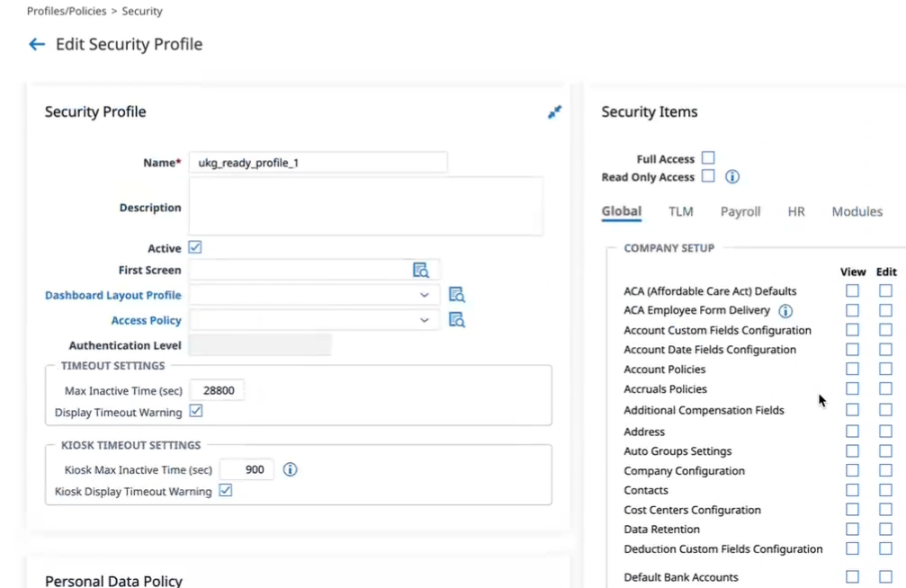Toggle the Active checkbox
Image resolution: width=906 pixels, height=588 pixels.
click(x=195, y=248)
